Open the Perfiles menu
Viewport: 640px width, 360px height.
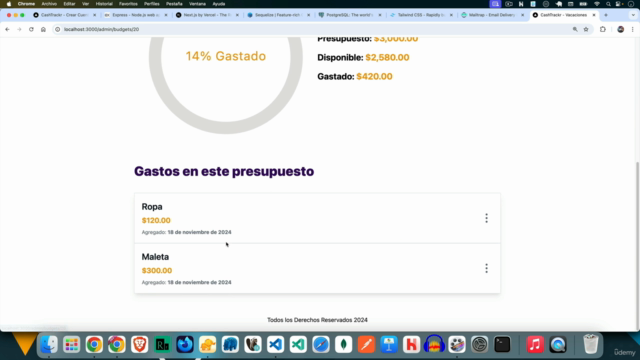coord(151,4)
